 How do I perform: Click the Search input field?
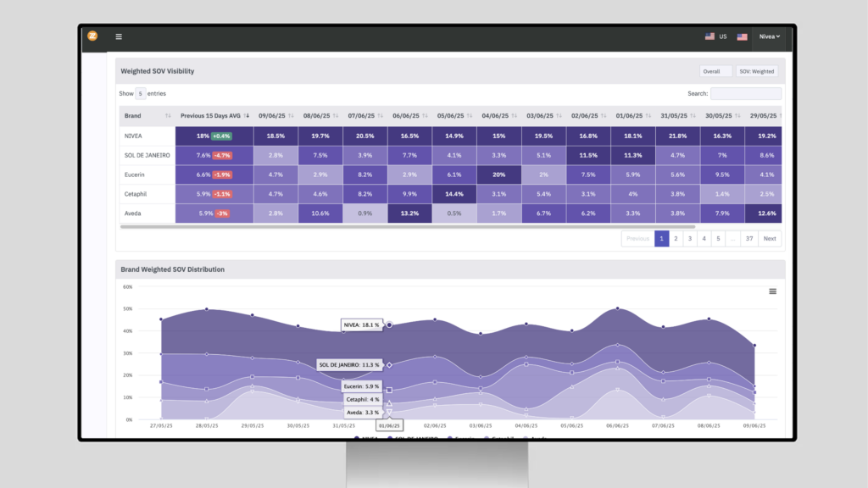coord(746,93)
